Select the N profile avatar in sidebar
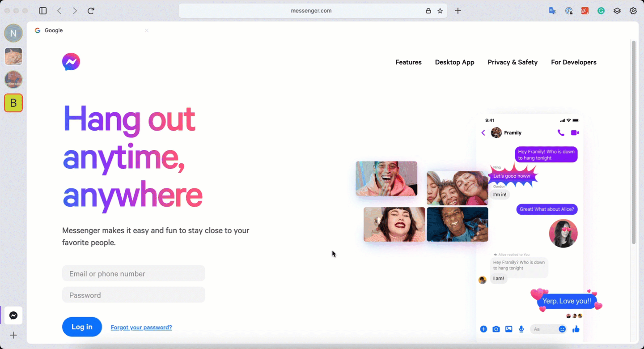This screenshot has width=644, height=349. (13, 33)
